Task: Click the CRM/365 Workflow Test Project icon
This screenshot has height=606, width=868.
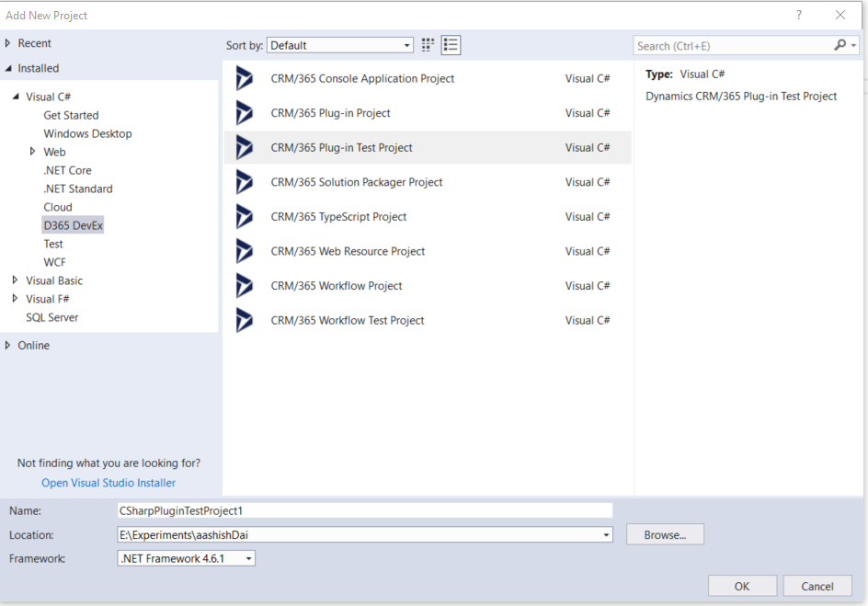Action: [x=245, y=320]
